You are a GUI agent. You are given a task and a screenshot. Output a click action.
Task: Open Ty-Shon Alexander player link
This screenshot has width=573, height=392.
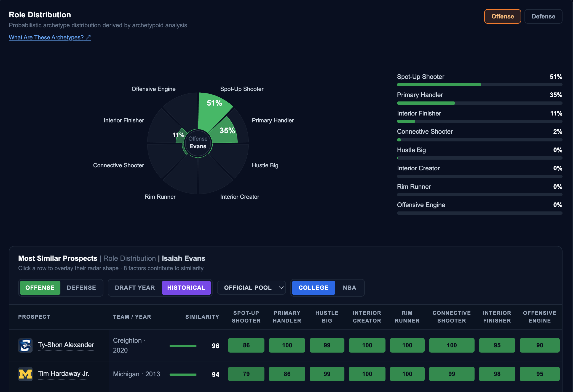click(x=66, y=345)
